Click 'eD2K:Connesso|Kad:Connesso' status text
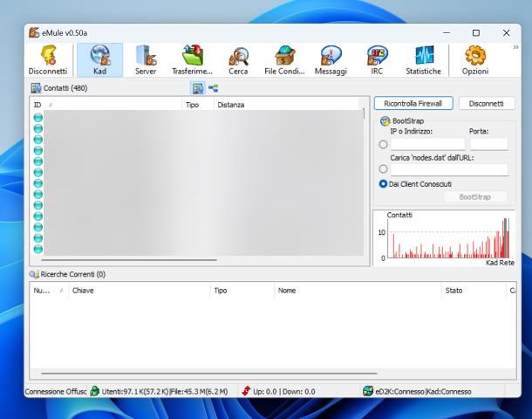Screen dimensions: 532x419 pyautogui.click(x=424, y=391)
